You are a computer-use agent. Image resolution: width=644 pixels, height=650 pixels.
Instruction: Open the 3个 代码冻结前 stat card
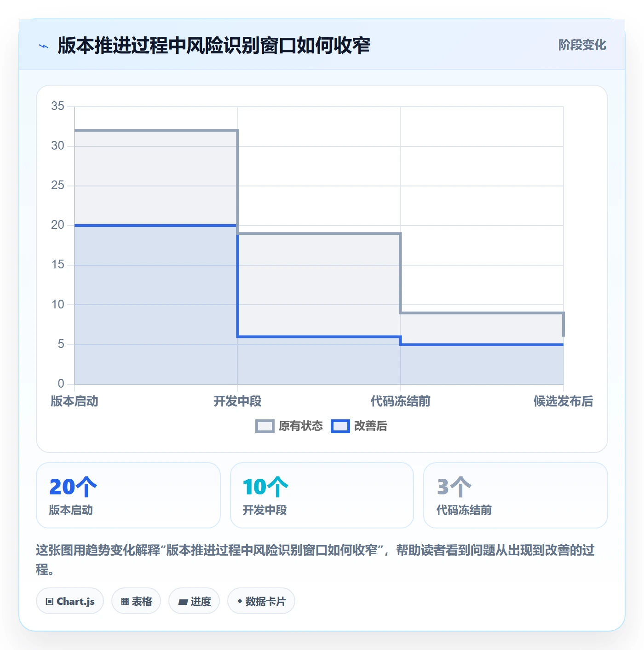click(x=516, y=495)
